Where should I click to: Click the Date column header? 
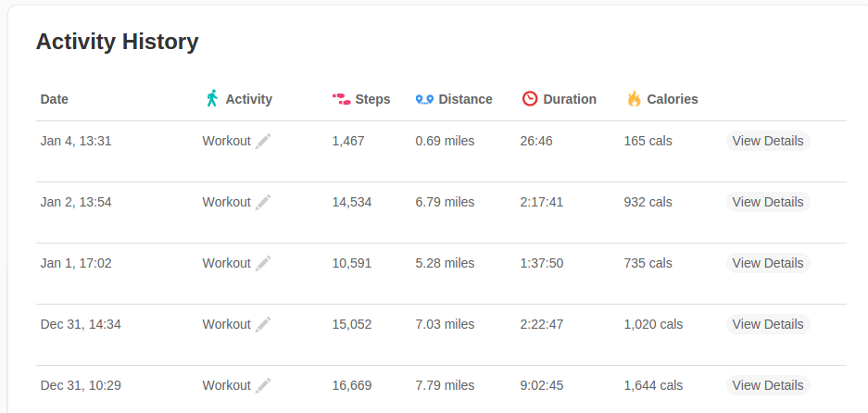(x=55, y=99)
